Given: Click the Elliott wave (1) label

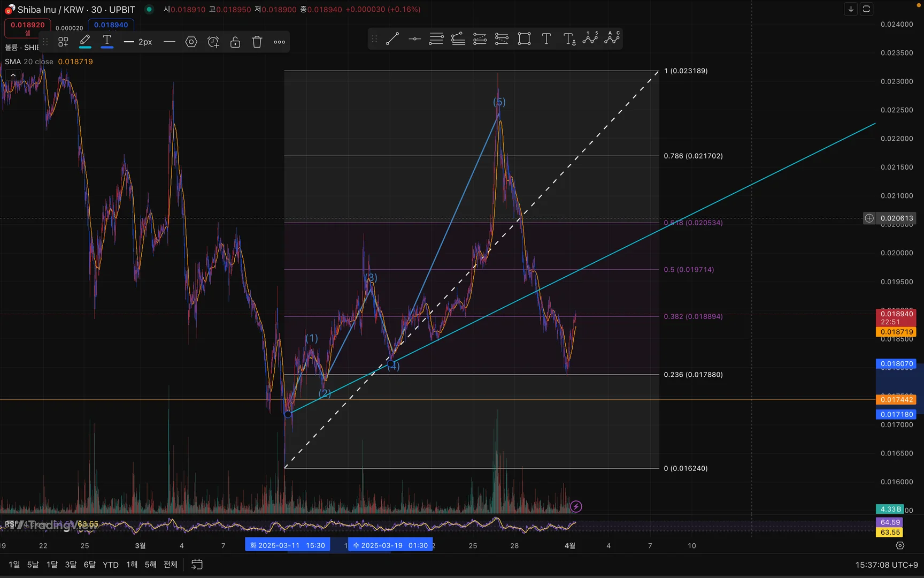Looking at the screenshot, I should (311, 338).
